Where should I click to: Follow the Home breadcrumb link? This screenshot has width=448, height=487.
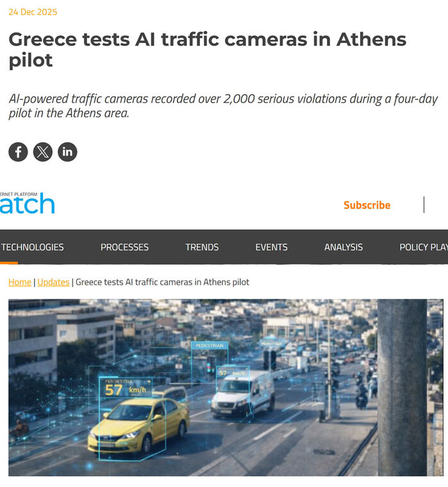click(x=20, y=282)
